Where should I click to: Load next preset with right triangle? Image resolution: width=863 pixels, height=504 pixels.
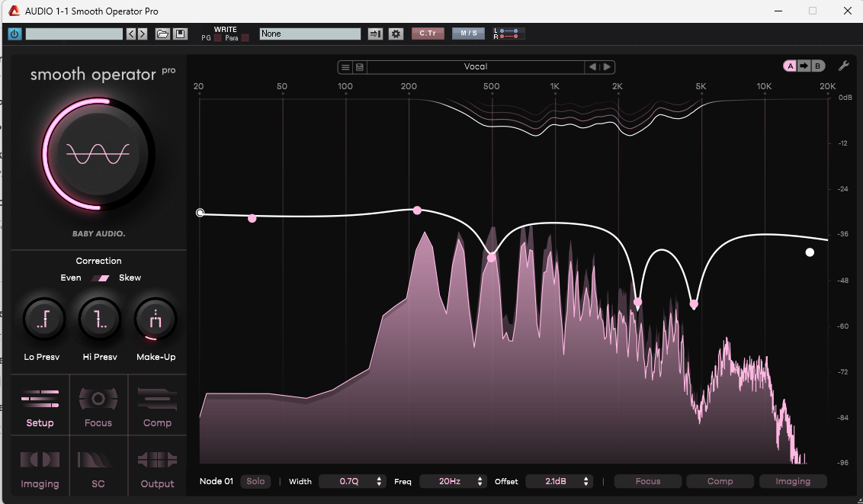point(607,66)
